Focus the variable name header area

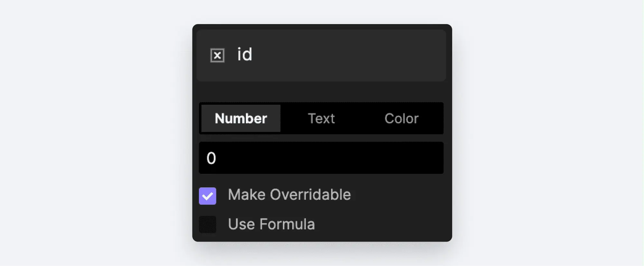point(321,55)
